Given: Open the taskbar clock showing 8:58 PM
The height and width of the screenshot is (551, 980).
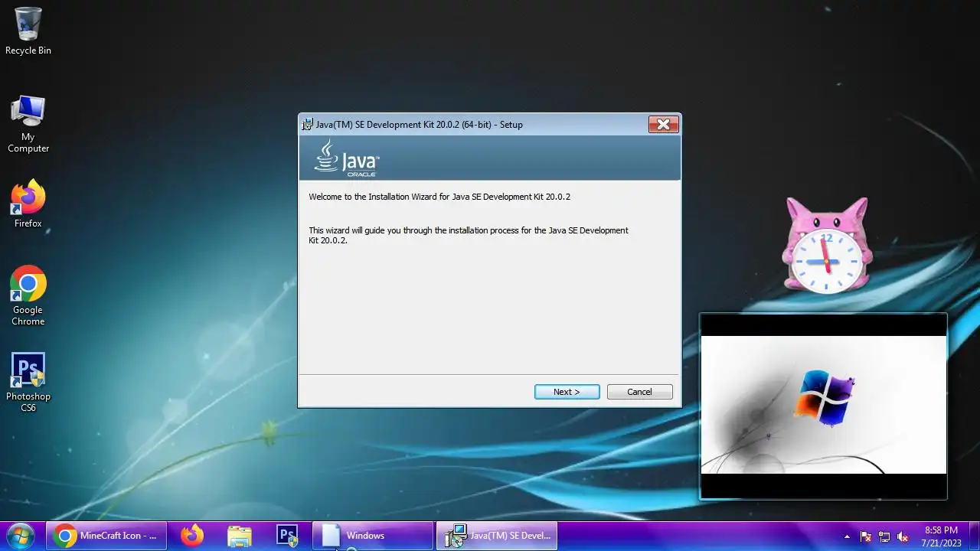Looking at the screenshot, I should 941,536.
